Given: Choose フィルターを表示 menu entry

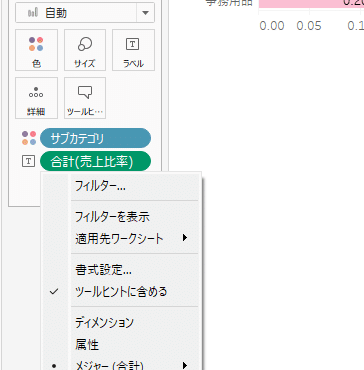Looking at the screenshot, I should pos(122,217).
